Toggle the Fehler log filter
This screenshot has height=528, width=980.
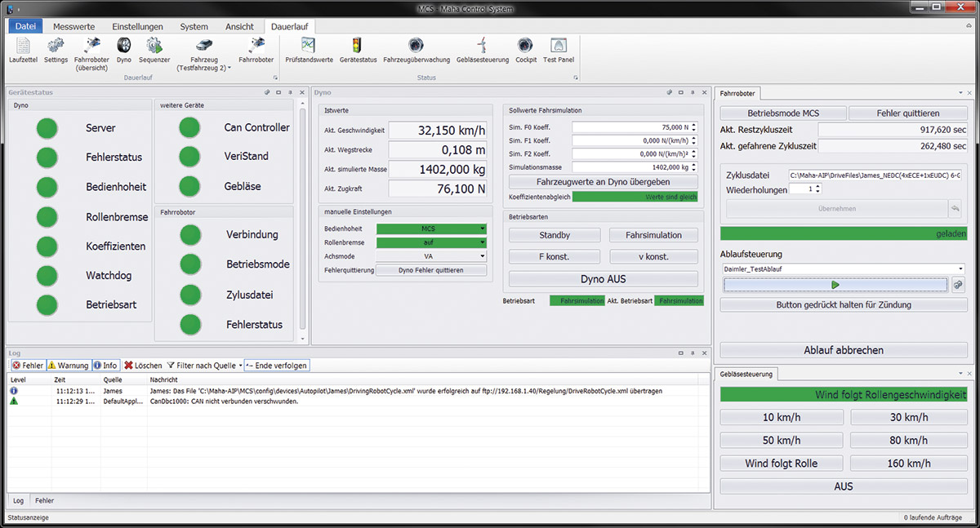pos(27,366)
